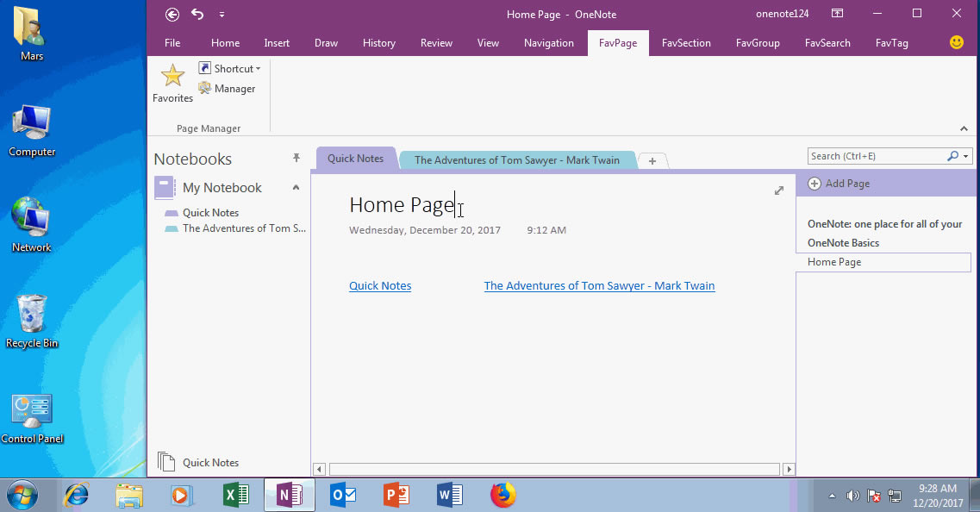Click inside the Search input field
The height and width of the screenshot is (512, 980).
click(x=871, y=156)
